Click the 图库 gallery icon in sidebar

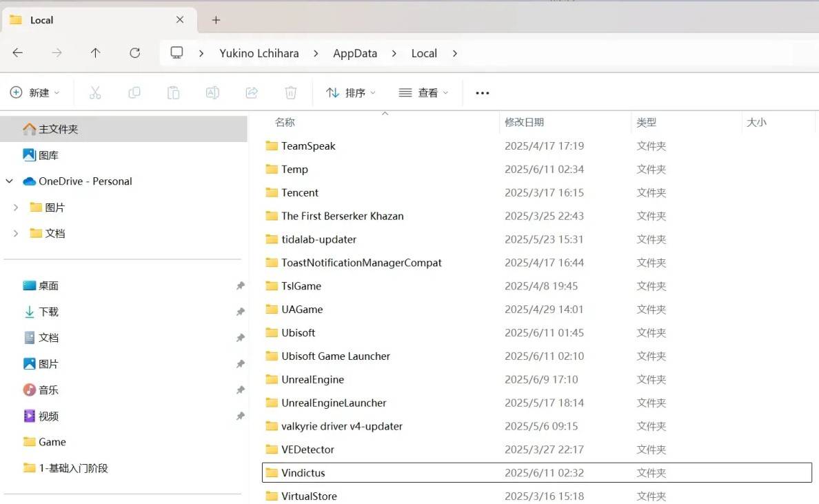[x=29, y=155]
